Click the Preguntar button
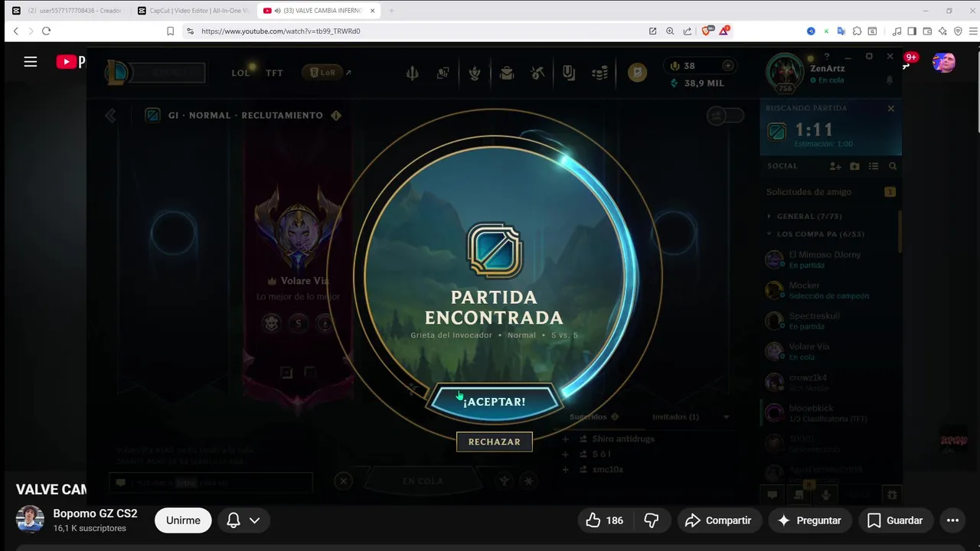Screen dimensions: 980x551 click(x=809, y=520)
